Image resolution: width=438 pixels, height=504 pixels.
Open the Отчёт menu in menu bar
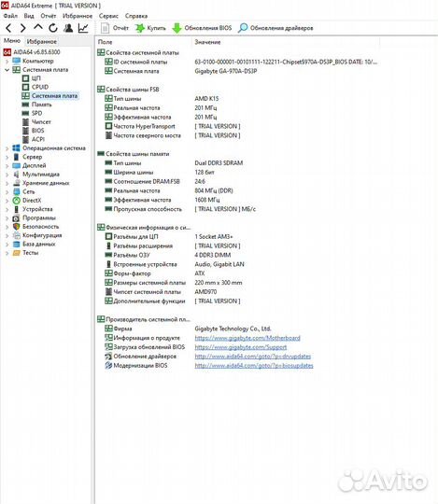click(x=49, y=16)
